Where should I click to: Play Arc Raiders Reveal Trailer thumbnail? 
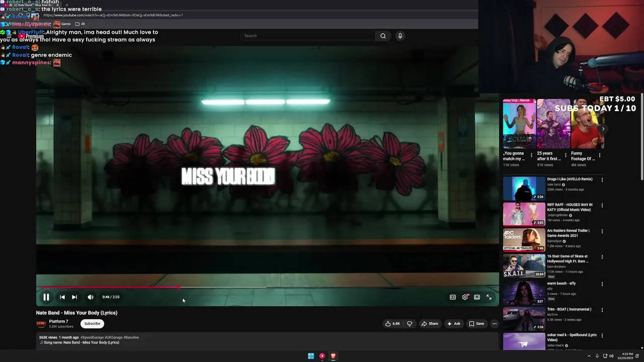[524, 240]
